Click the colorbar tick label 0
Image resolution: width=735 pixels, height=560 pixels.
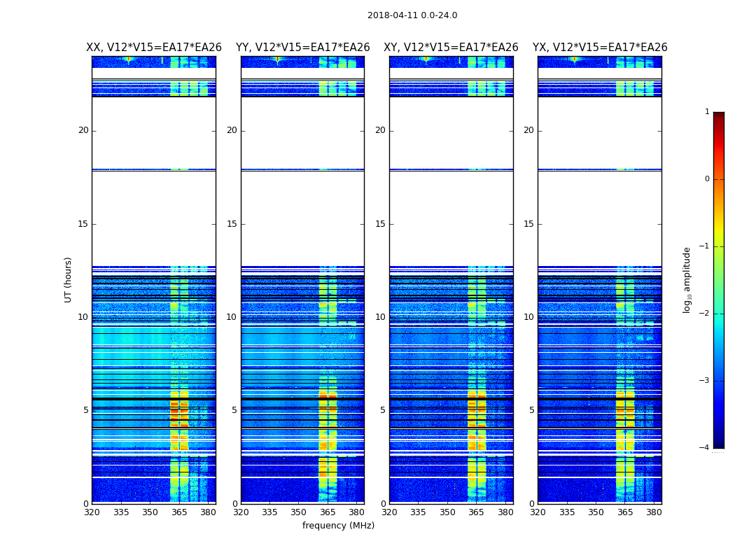(x=707, y=179)
